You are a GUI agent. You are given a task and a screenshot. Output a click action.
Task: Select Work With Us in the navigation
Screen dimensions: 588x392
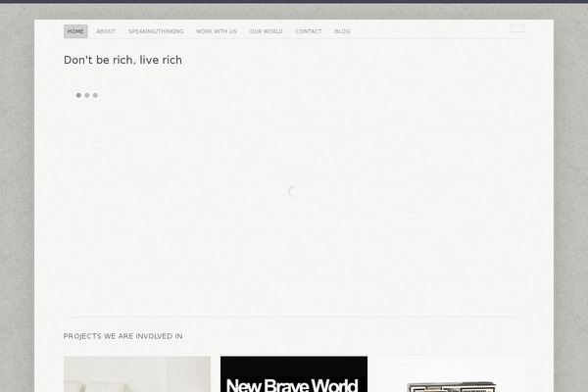[217, 31]
